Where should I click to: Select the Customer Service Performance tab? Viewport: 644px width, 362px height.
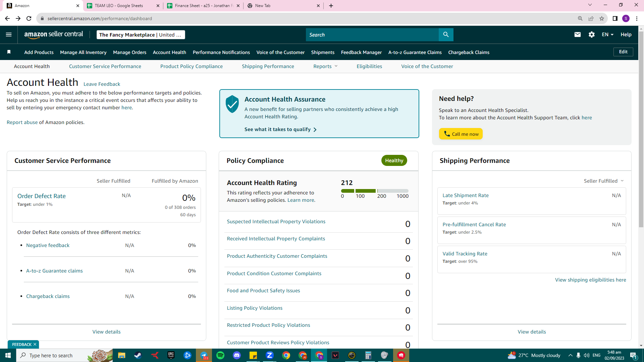coord(105,66)
